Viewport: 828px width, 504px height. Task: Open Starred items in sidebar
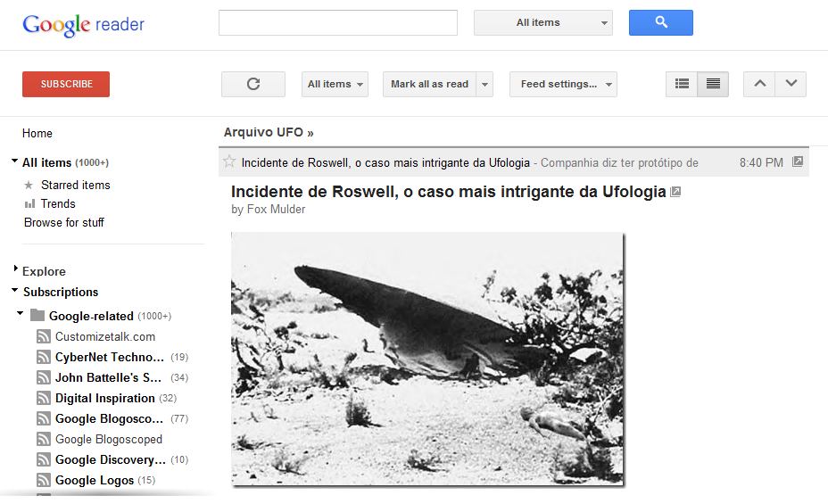75,185
